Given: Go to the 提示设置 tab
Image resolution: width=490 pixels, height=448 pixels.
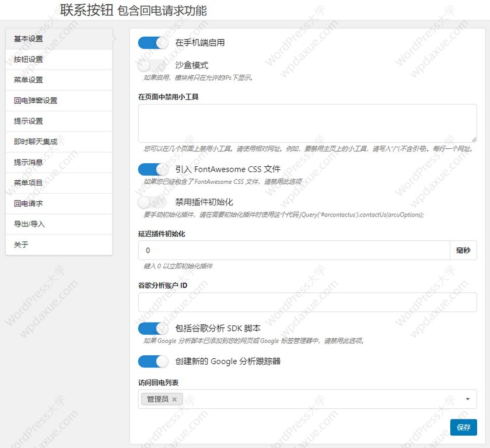Looking at the screenshot, I should (x=58, y=121).
